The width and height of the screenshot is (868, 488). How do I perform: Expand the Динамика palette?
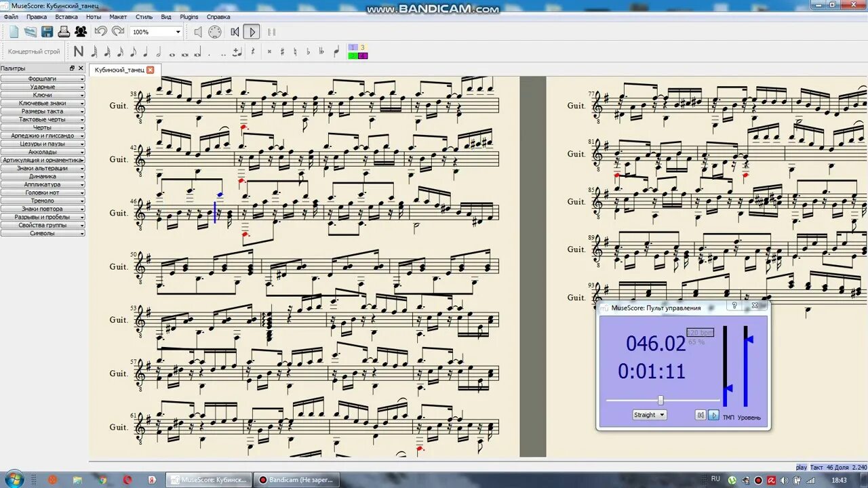tap(43, 176)
